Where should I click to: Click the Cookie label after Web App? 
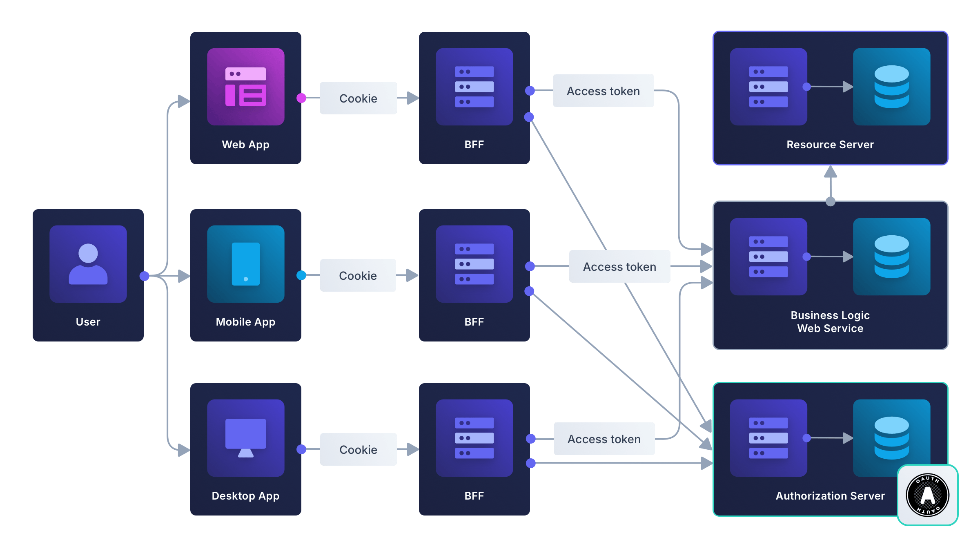click(x=359, y=98)
